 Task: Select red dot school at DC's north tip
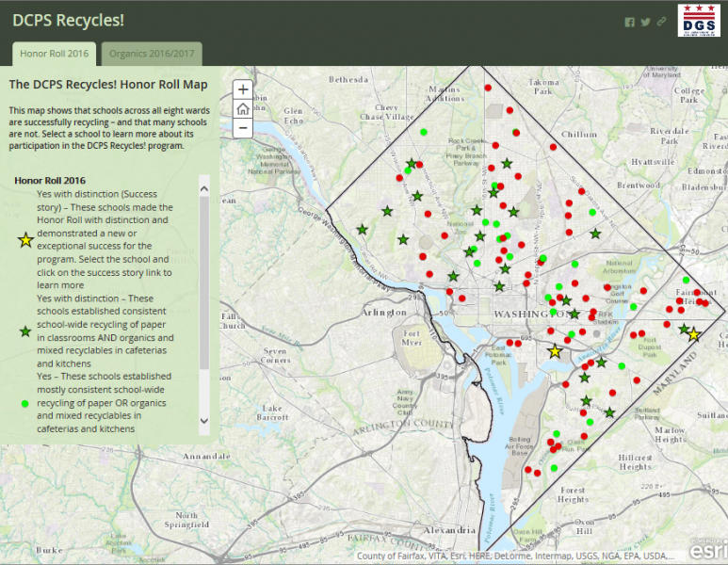[x=488, y=88]
